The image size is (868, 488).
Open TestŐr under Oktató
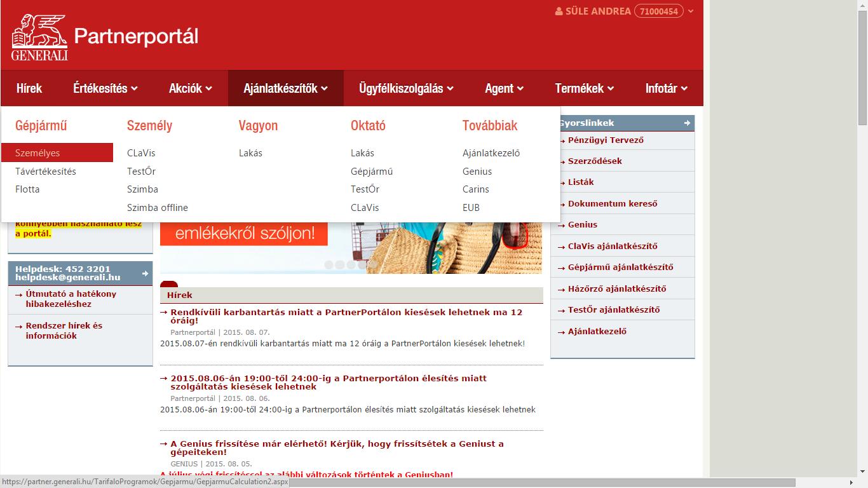point(365,189)
